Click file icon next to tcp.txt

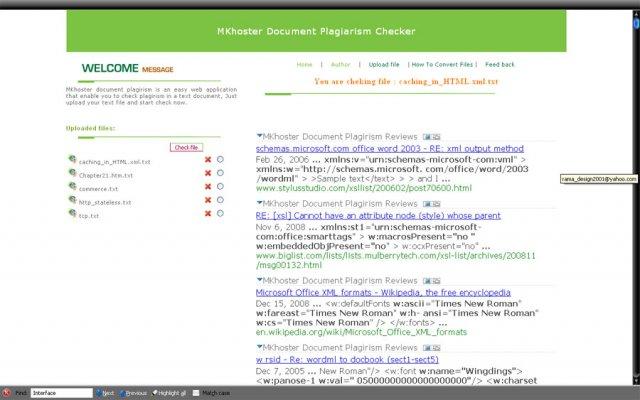(72, 215)
